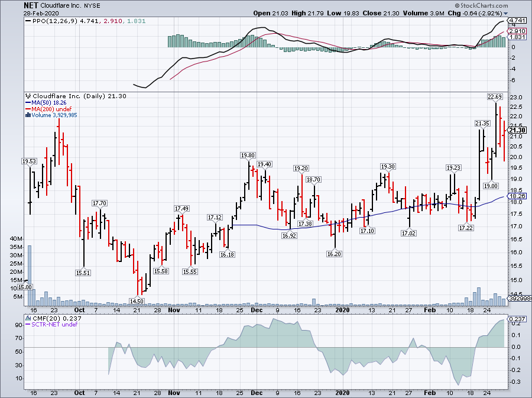This screenshot has height=398, width=532.
Task: Click the 15.51 price label
Action: (x=83, y=273)
